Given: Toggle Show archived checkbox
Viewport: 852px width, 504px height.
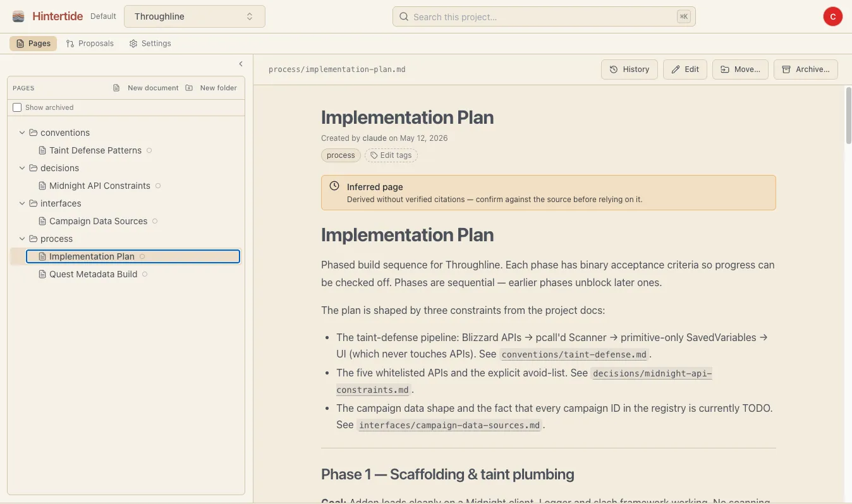Looking at the screenshot, I should pyautogui.click(x=17, y=107).
